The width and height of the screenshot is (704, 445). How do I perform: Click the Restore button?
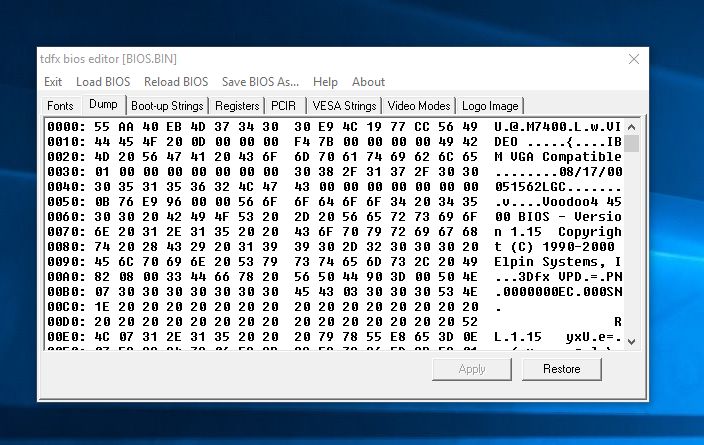point(562,369)
